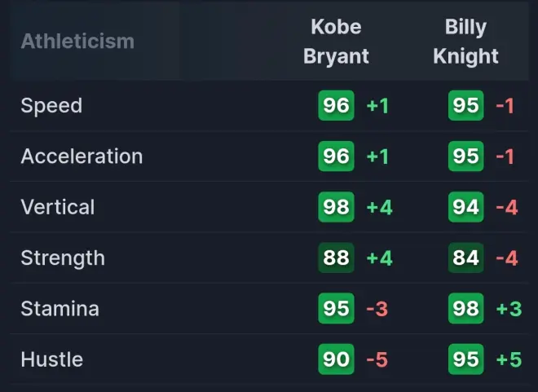Click the Athleticism category header
Image resolution: width=538 pixels, height=392 pixels.
tap(77, 41)
